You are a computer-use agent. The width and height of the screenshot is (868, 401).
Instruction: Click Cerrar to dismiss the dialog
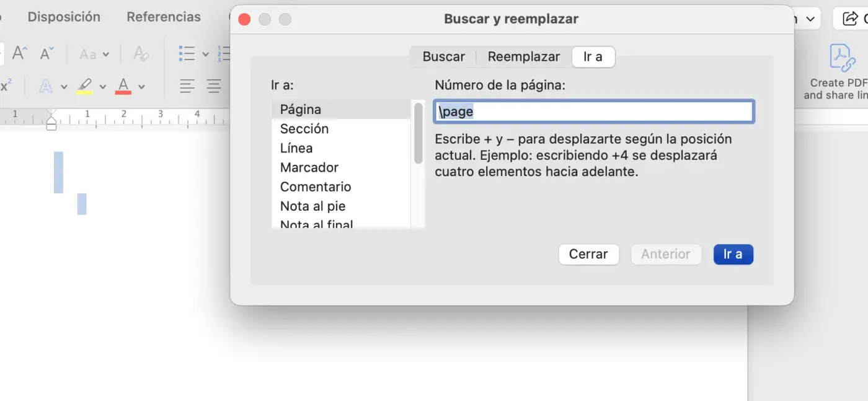tap(588, 254)
